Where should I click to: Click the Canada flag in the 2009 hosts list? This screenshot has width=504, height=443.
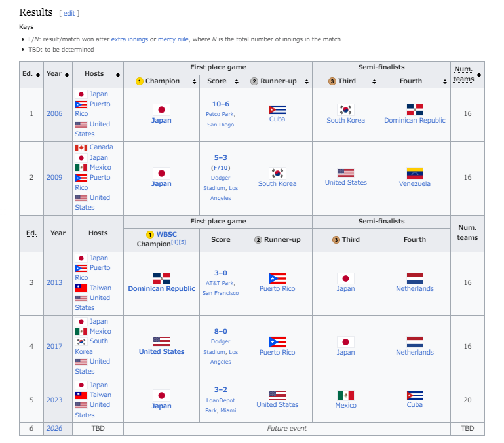(81, 147)
